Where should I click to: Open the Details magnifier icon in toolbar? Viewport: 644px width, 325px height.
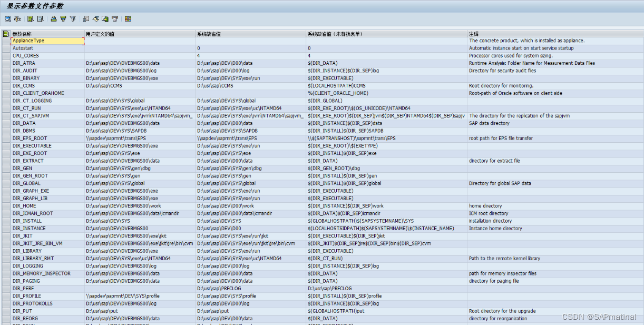[8, 19]
